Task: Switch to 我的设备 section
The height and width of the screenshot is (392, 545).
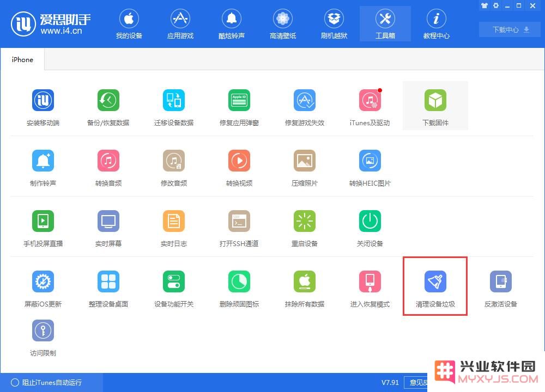Action: [x=129, y=24]
